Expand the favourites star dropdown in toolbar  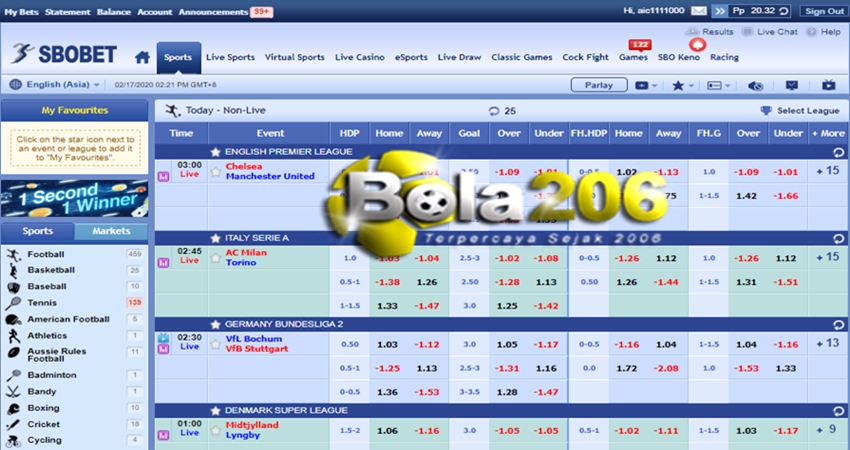tap(683, 86)
